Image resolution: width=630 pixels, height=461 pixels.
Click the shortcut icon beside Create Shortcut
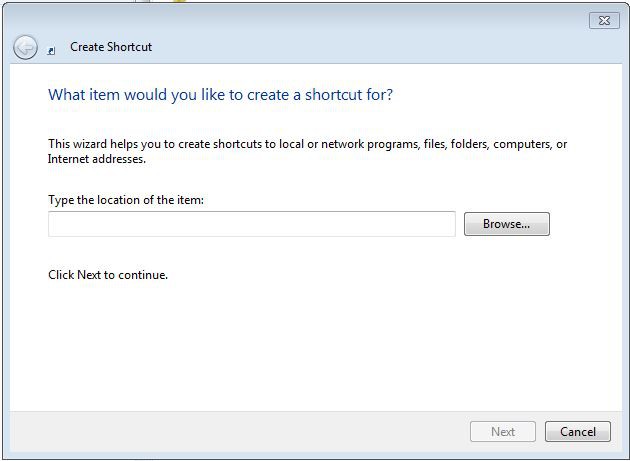(52, 48)
